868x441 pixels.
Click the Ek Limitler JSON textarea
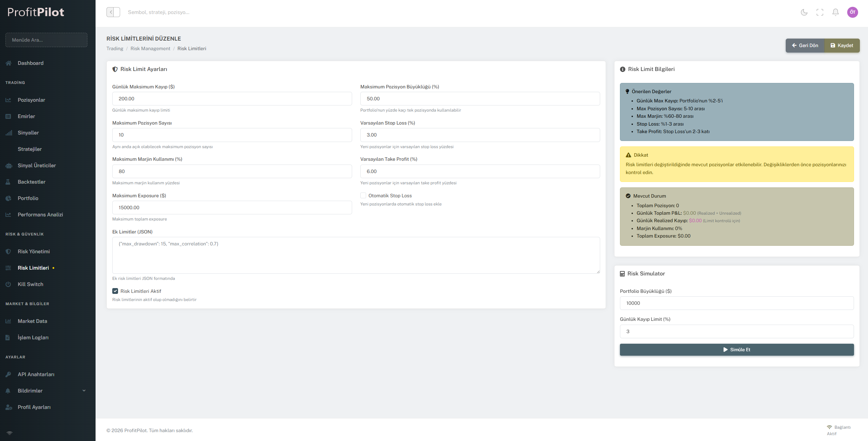(x=356, y=255)
